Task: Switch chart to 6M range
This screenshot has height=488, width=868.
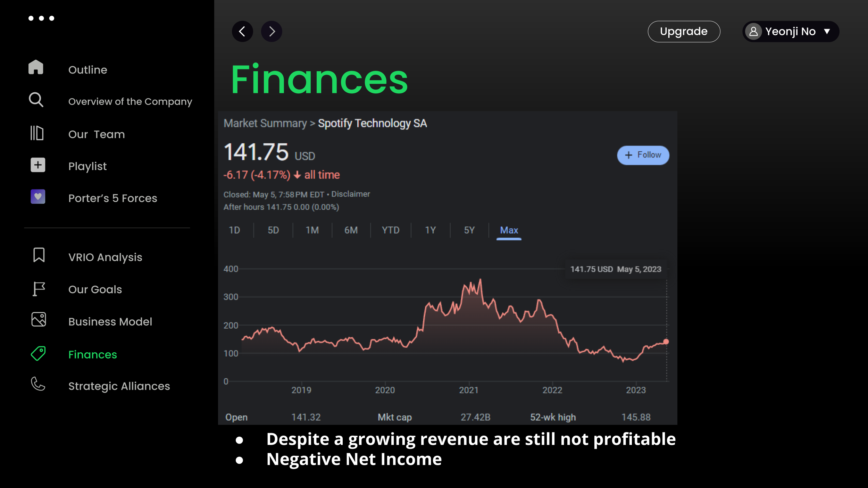Action: tap(351, 230)
